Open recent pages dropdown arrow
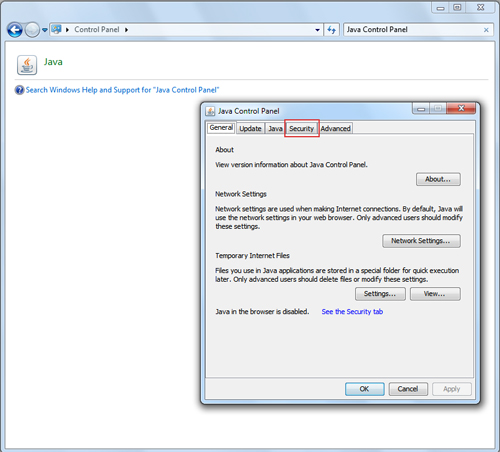Viewport: 500px width, 452px height. [x=45, y=30]
